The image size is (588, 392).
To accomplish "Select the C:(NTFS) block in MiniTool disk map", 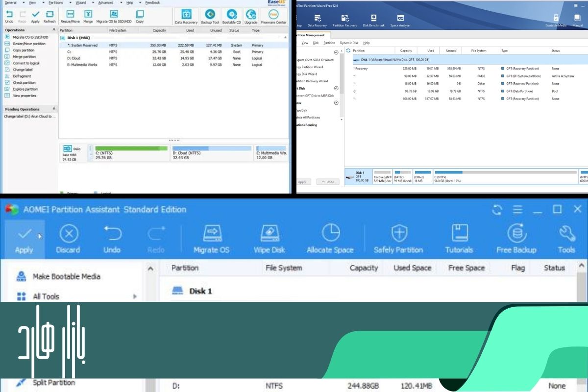I will (x=505, y=176).
